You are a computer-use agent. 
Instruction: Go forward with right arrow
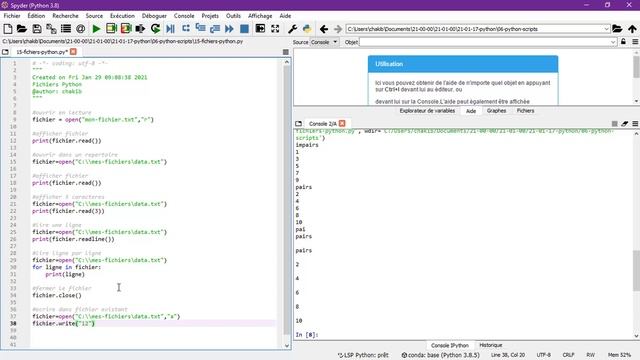pyautogui.click(x=338, y=29)
